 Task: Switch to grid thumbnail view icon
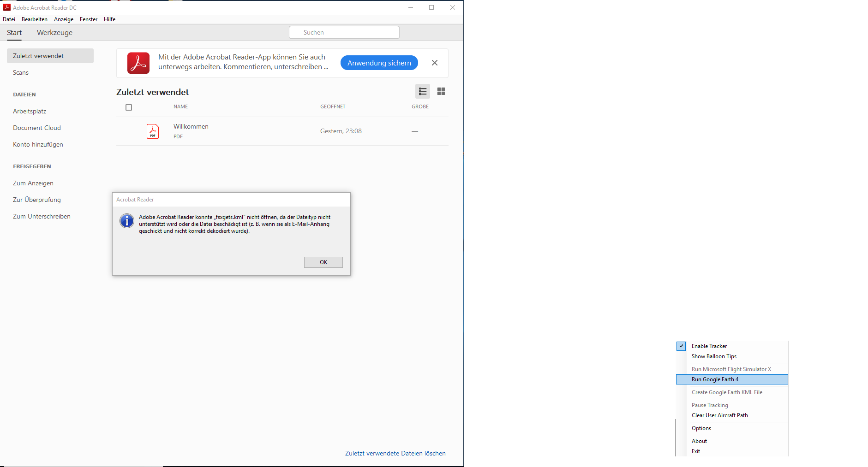pyautogui.click(x=441, y=91)
